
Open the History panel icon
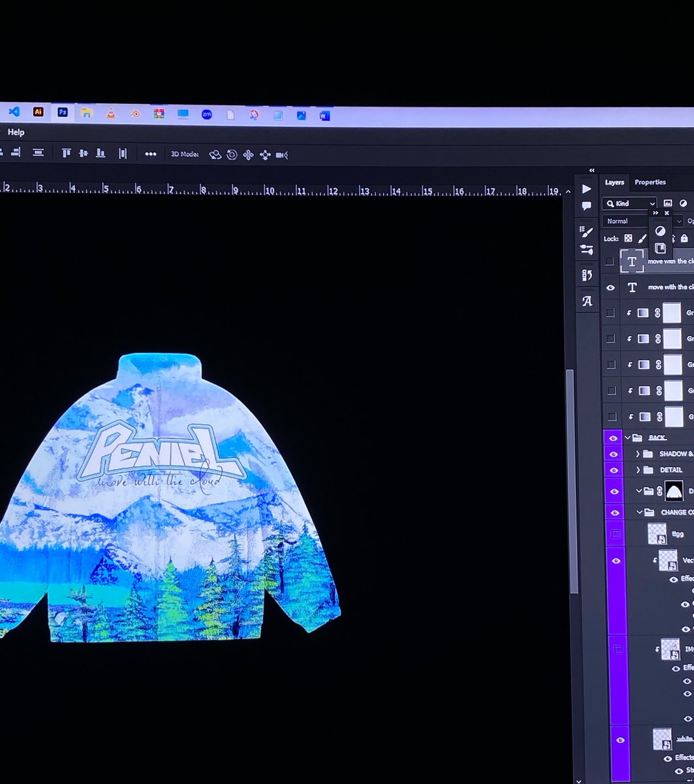point(587,275)
